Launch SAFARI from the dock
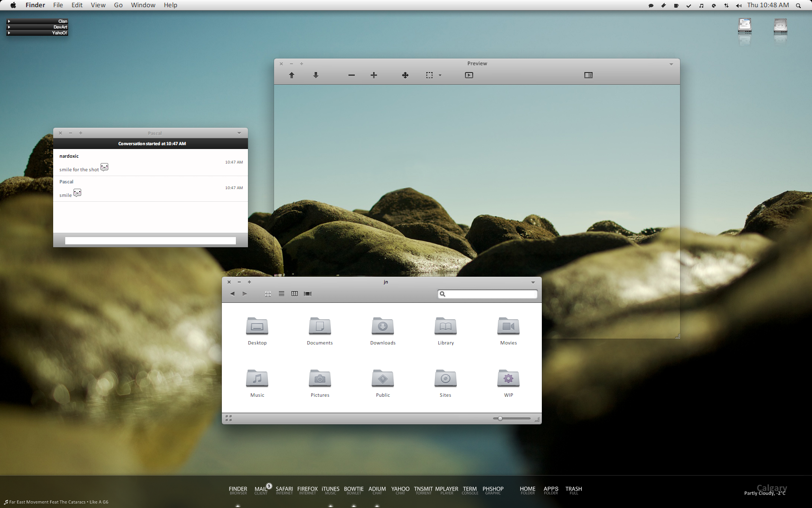Screen dimensions: 812x508 click(x=284, y=491)
